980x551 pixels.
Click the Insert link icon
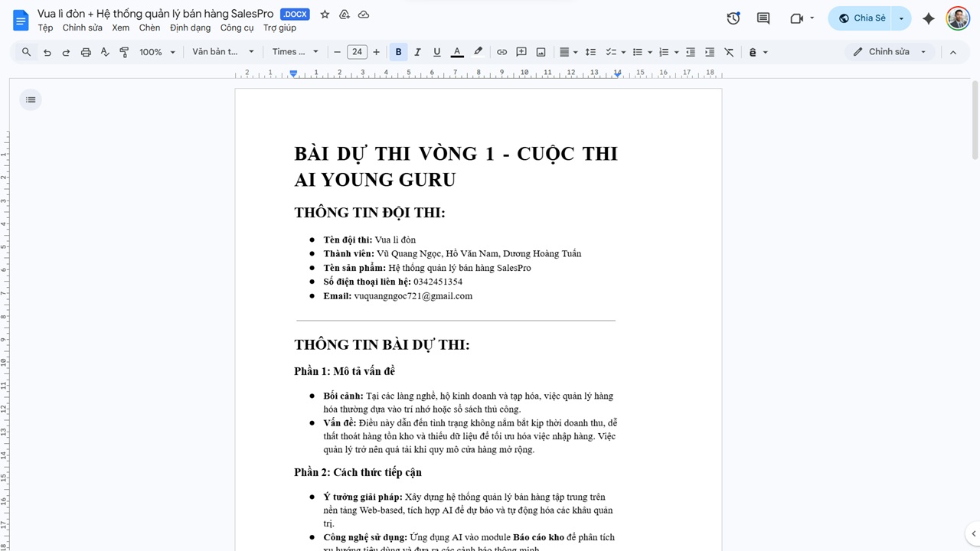pyautogui.click(x=501, y=52)
